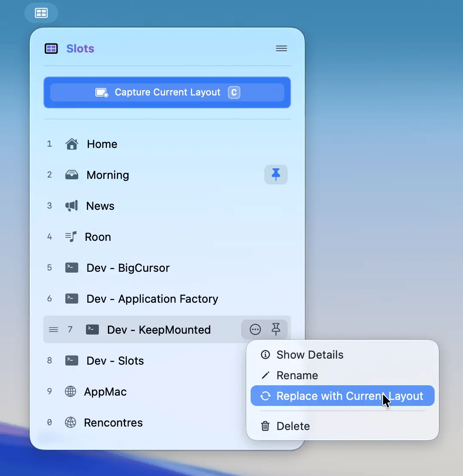Open the hamburger menu in Slots header
Image resolution: width=463 pixels, height=476 pixels.
click(281, 48)
